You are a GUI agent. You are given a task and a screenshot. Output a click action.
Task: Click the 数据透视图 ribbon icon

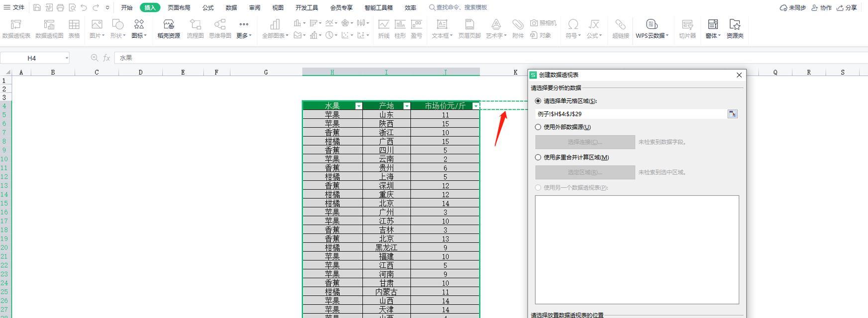point(49,29)
